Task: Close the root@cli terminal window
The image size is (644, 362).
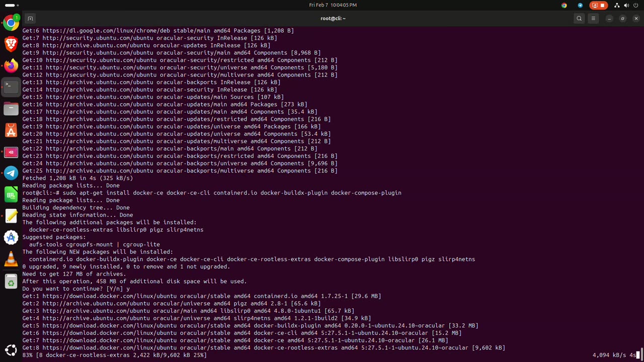Action: coord(636,19)
